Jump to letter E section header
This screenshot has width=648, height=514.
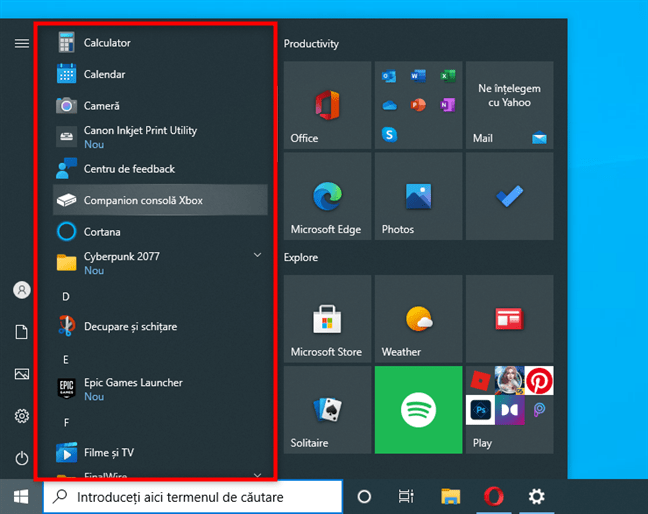66,359
